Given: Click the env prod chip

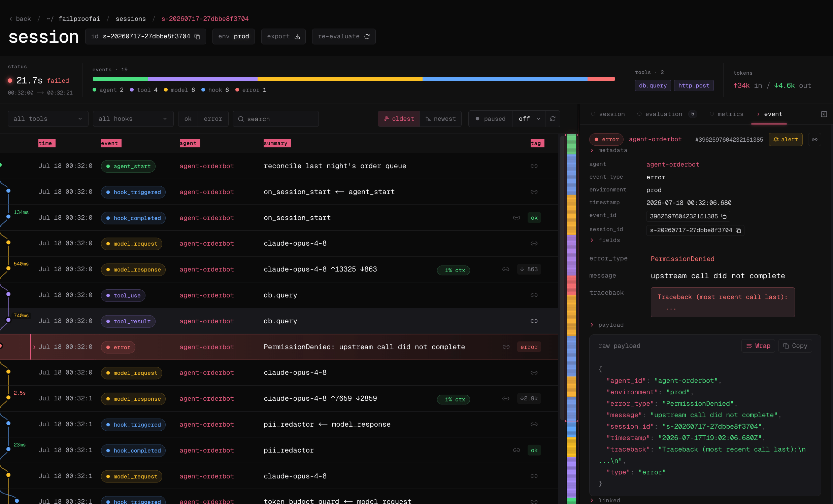Looking at the screenshot, I should coord(234,36).
